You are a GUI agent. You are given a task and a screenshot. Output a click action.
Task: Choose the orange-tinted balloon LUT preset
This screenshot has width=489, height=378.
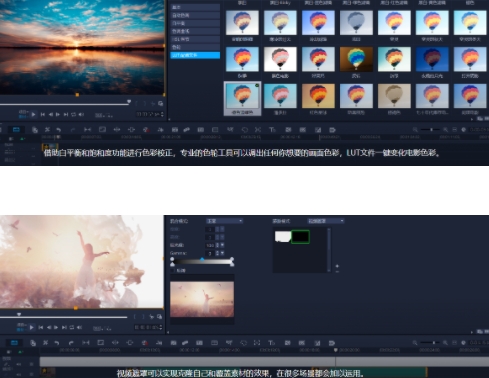click(318, 96)
